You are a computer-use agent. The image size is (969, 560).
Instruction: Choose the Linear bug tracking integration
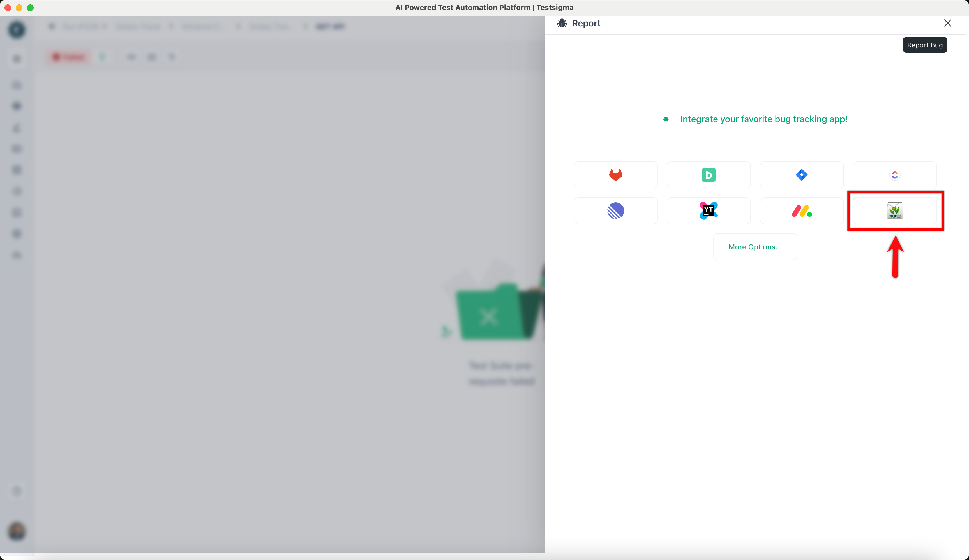tap(615, 210)
